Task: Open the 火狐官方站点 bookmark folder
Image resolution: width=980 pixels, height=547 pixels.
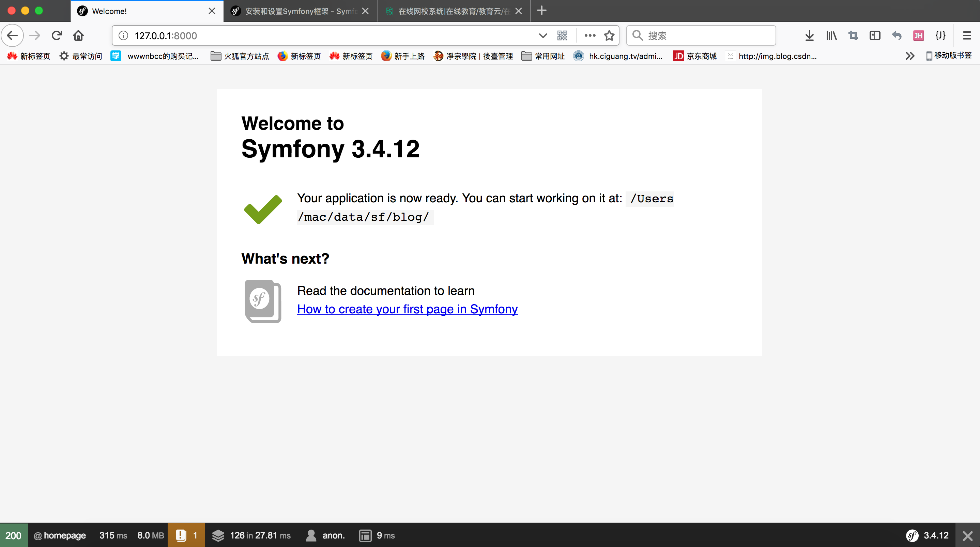Action: [x=240, y=56]
